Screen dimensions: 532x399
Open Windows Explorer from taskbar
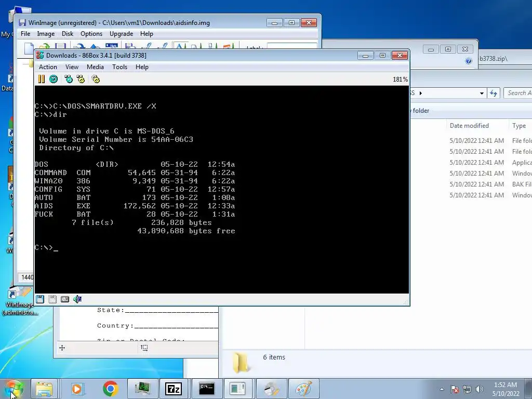click(x=45, y=389)
